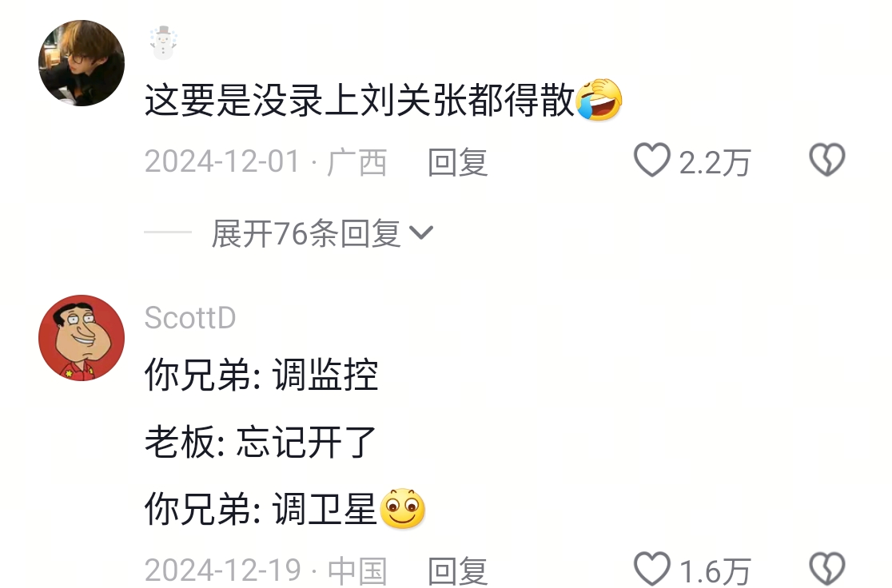Image resolution: width=892 pixels, height=588 pixels.
Task: Tap the 2024-12-01 · 广西 timestamp
Action: point(265,162)
